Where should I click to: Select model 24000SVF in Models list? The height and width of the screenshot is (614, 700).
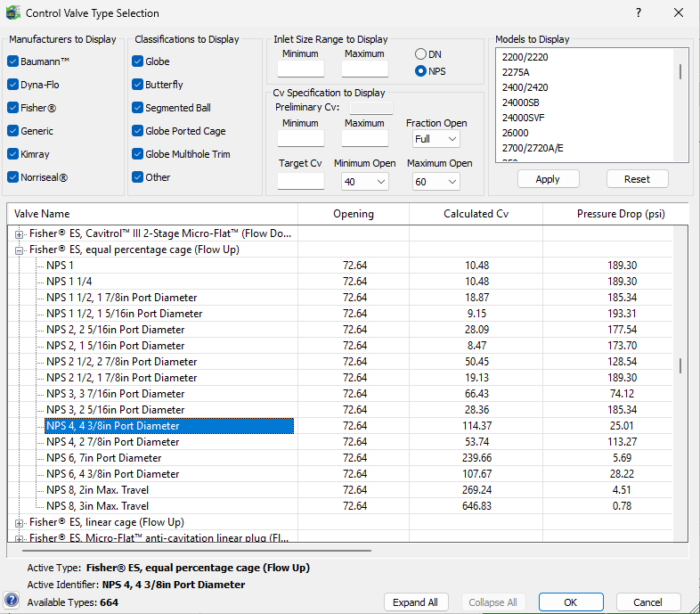(x=523, y=118)
